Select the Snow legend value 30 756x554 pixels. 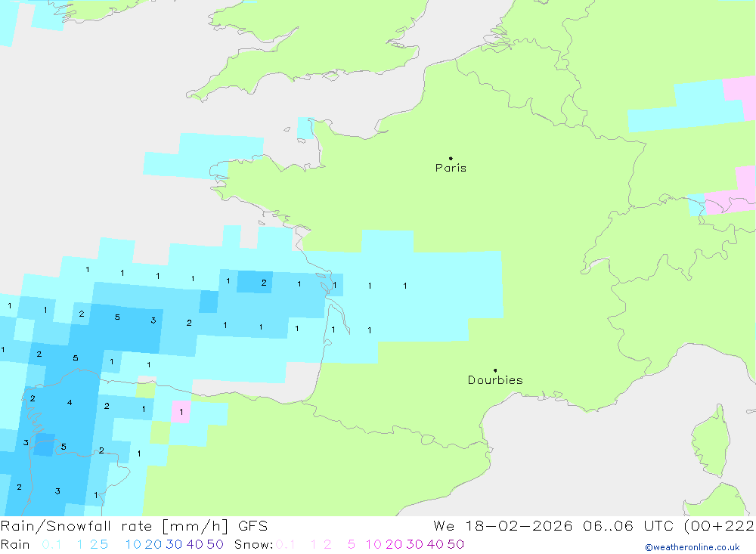(x=414, y=544)
